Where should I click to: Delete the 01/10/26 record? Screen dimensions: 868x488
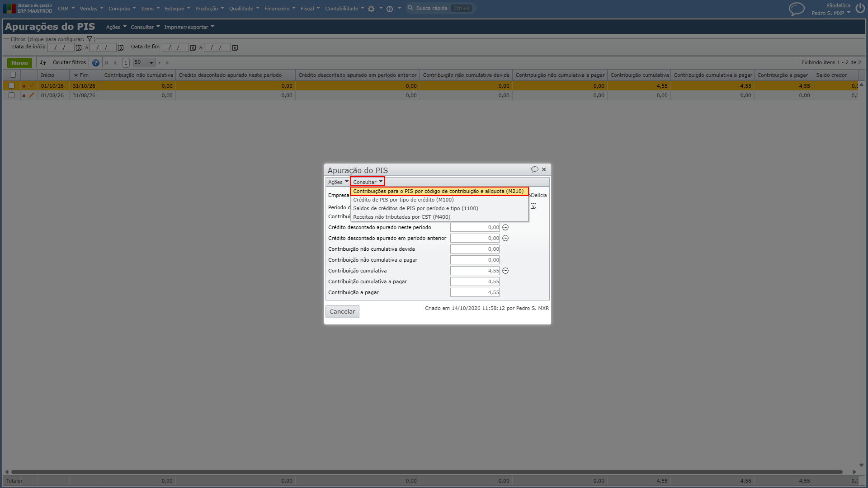point(24,86)
